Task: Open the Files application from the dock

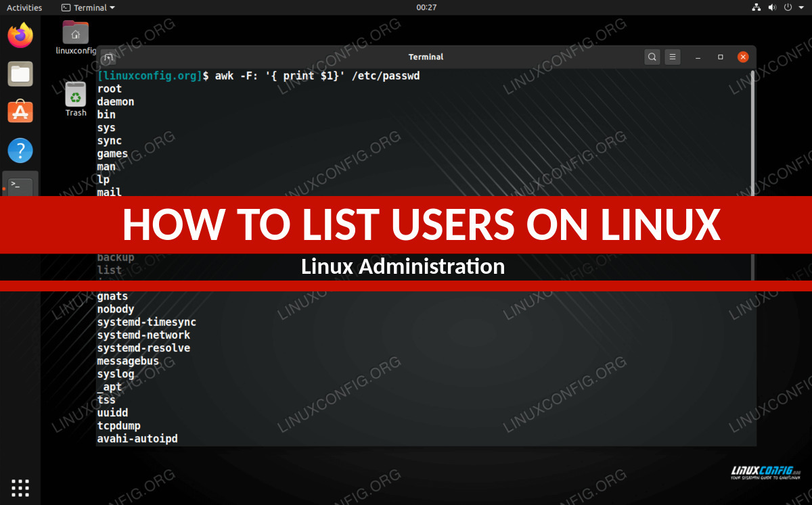Action: [20, 74]
